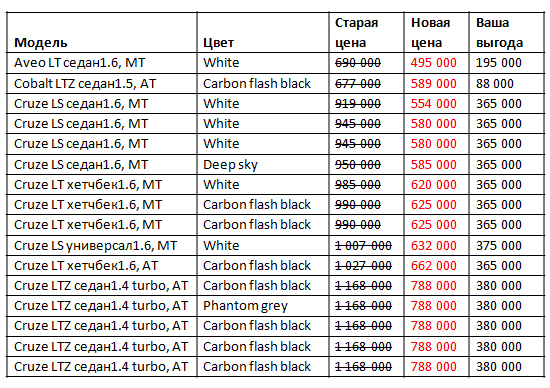This screenshot has width=550, height=388.
Task: Click the savings value 375 000
Action: pos(498,246)
